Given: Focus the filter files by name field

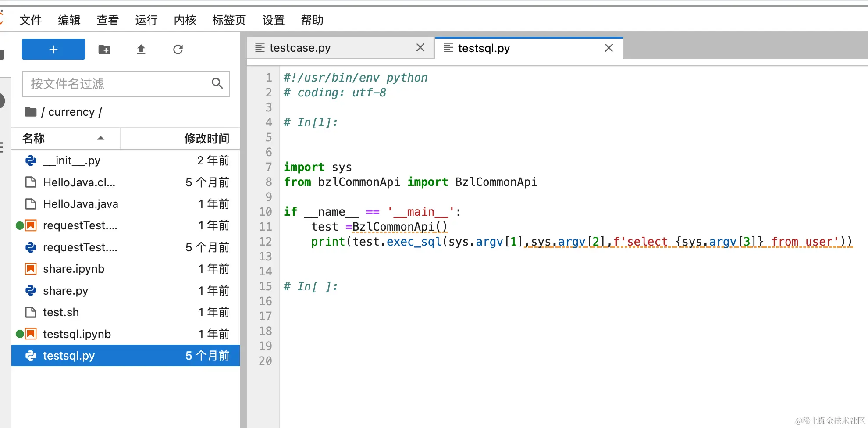Looking at the screenshot, I should [x=126, y=84].
